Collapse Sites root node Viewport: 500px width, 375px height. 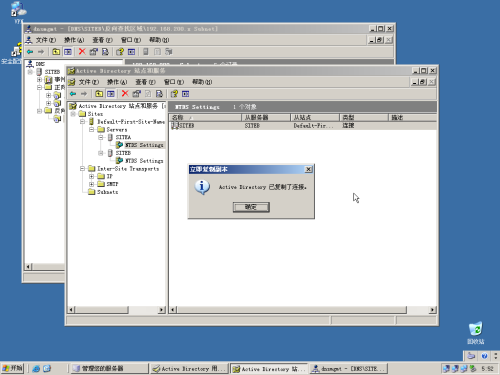tap(73, 114)
